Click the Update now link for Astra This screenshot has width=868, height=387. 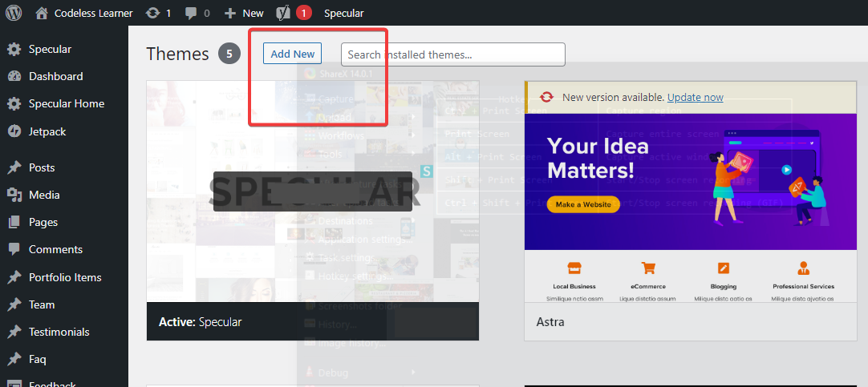(695, 97)
